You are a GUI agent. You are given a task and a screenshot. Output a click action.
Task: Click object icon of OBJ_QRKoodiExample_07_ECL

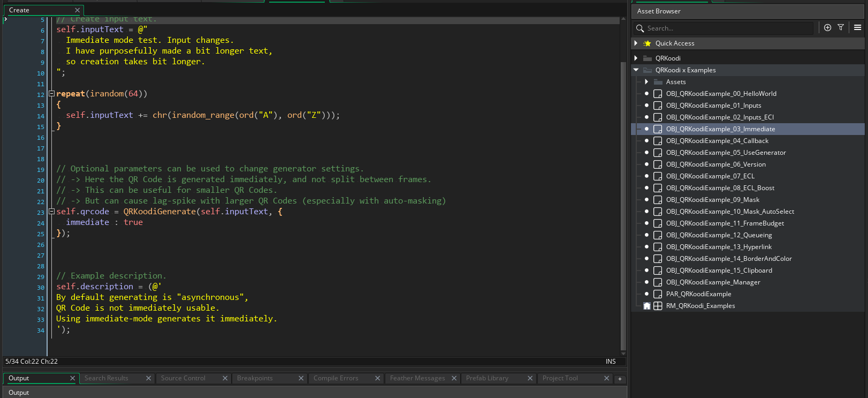pos(658,176)
